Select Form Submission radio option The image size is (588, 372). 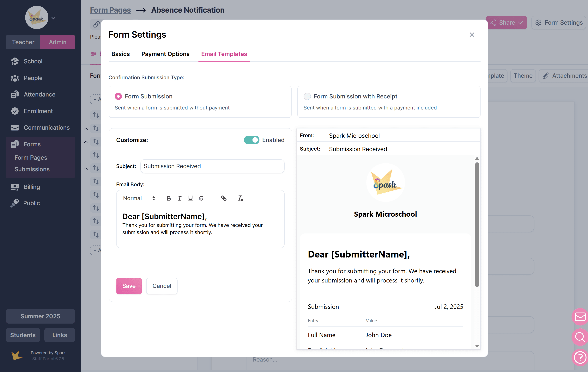tap(118, 96)
